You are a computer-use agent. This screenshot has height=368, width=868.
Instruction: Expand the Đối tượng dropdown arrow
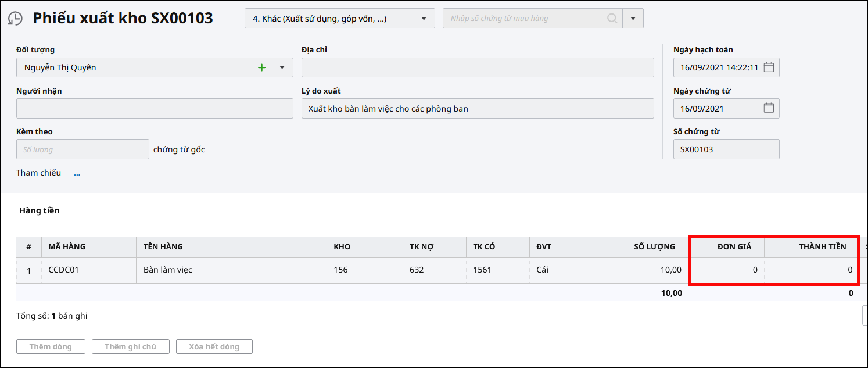282,67
